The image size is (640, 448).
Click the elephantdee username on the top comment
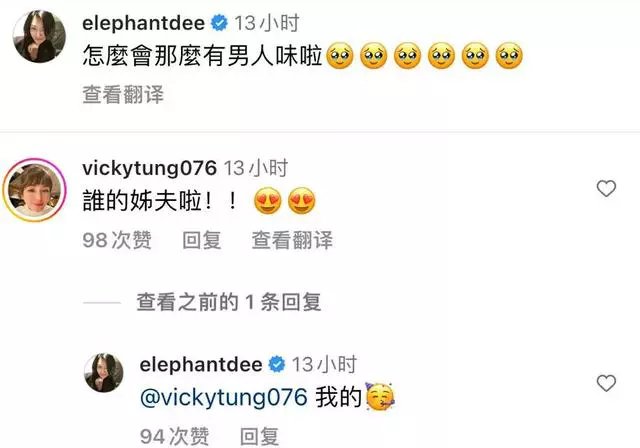143,23
